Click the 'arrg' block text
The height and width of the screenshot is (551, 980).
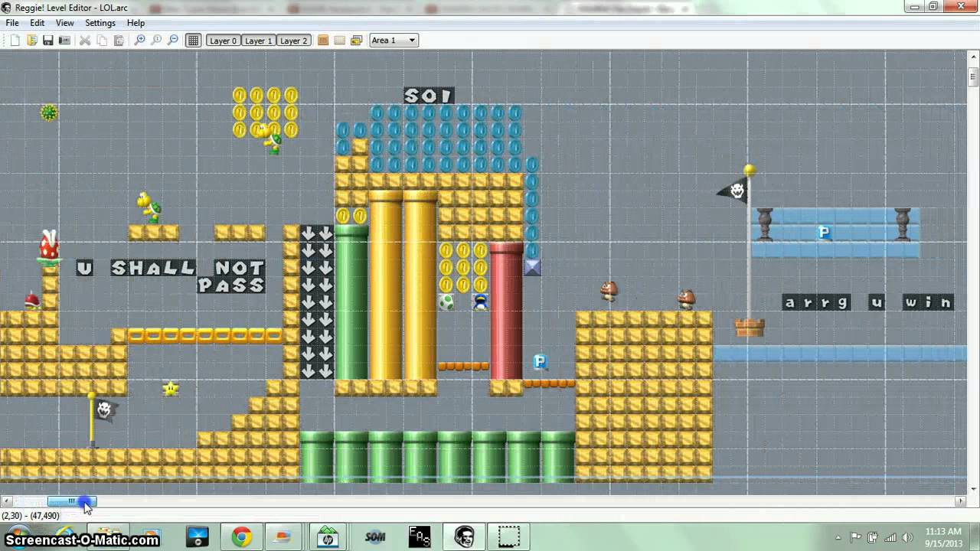coord(816,303)
